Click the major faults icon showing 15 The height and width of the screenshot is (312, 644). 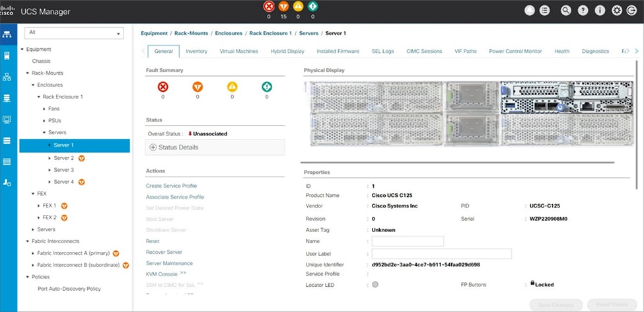point(283,7)
